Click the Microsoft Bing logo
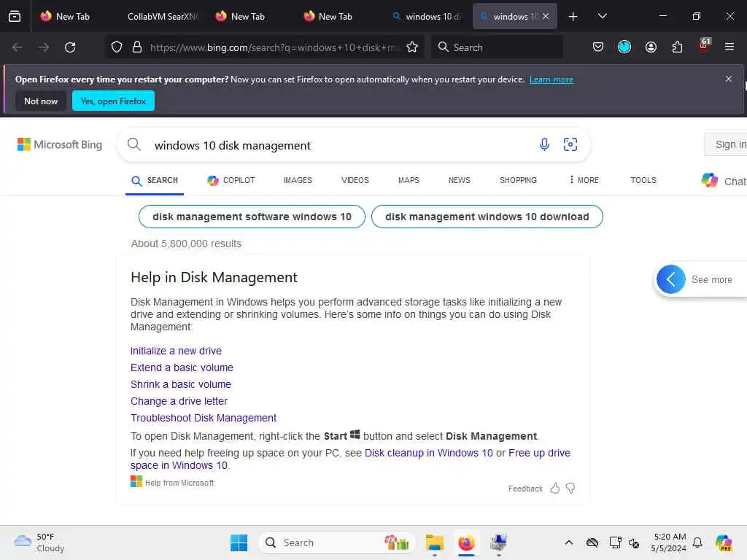This screenshot has width=747, height=560. [60, 144]
